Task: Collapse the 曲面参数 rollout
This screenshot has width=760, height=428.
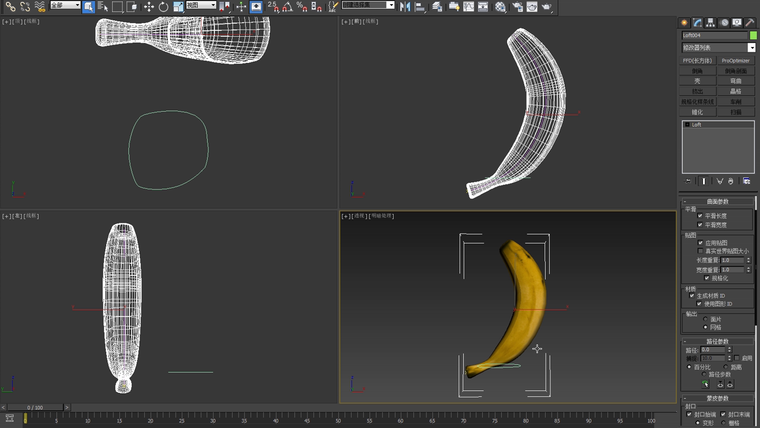Action: pyautogui.click(x=718, y=201)
